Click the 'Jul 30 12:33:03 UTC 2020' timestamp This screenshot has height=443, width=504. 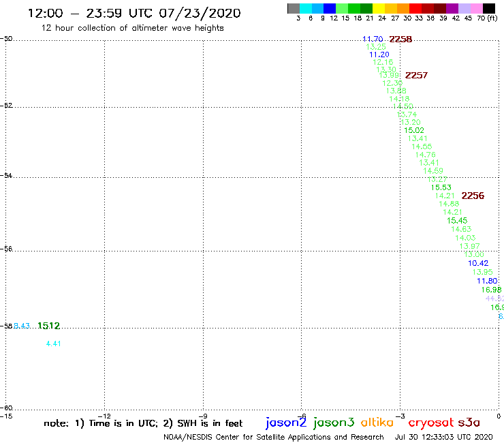point(443,437)
